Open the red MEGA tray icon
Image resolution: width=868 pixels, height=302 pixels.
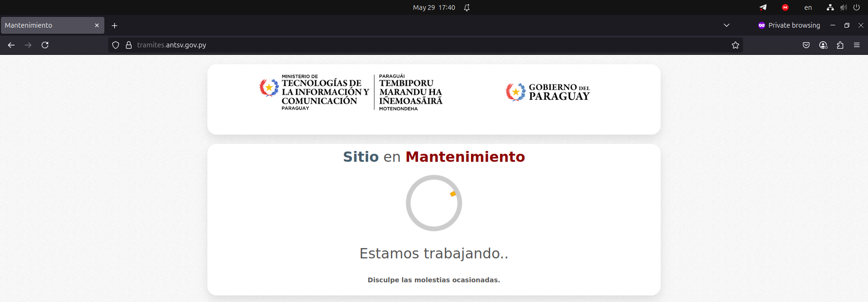tap(785, 8)
